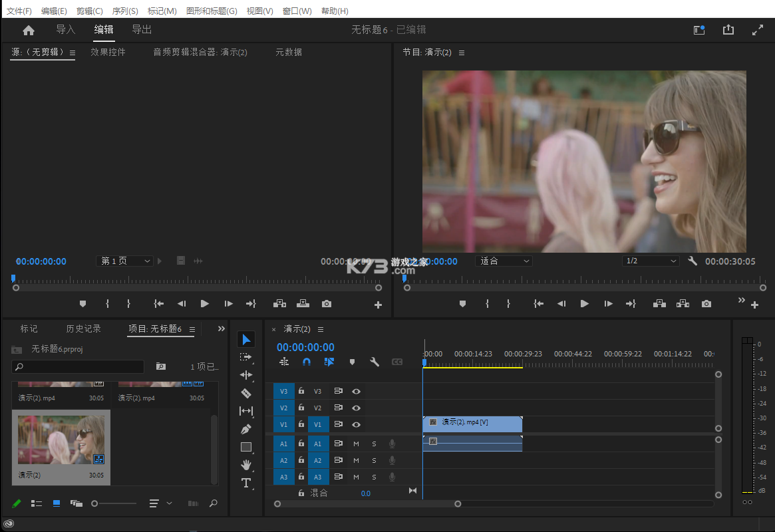Open the Quick Export share icon
This screenshot has height=532, width=775.
(x=728, y=30)
